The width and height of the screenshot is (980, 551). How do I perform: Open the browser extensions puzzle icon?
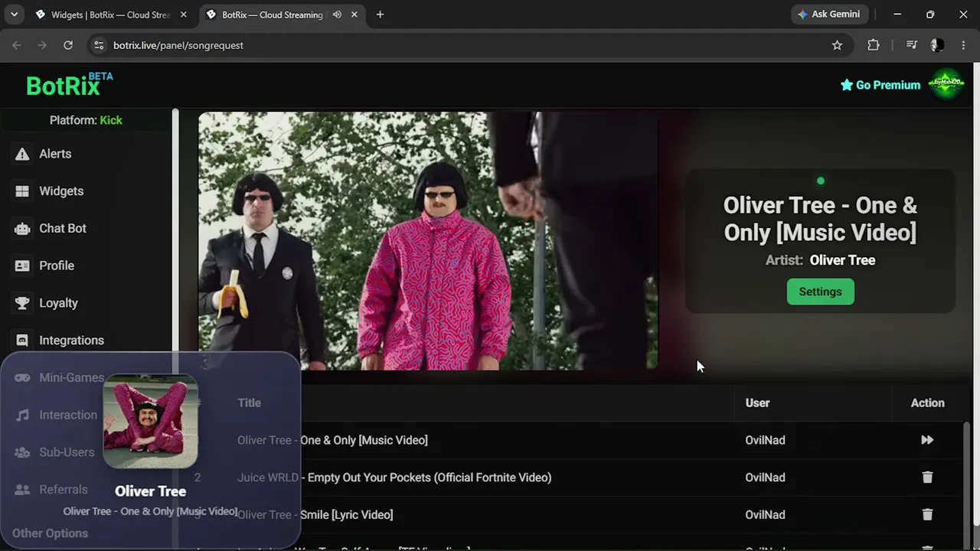874,45
